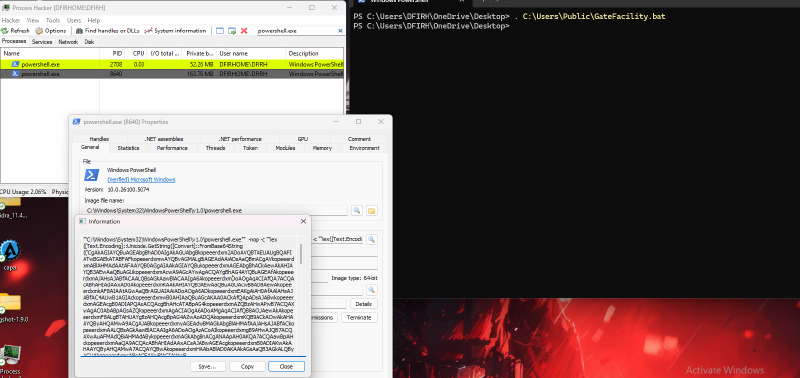Click the image file name path field
The image size is (800, 378).
[216, 211]
